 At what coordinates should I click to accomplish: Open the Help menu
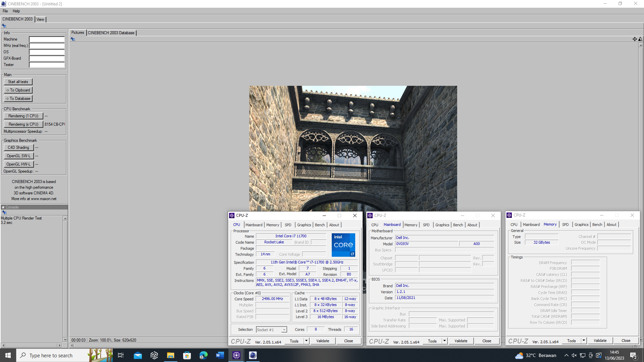[x=16, y=11]
